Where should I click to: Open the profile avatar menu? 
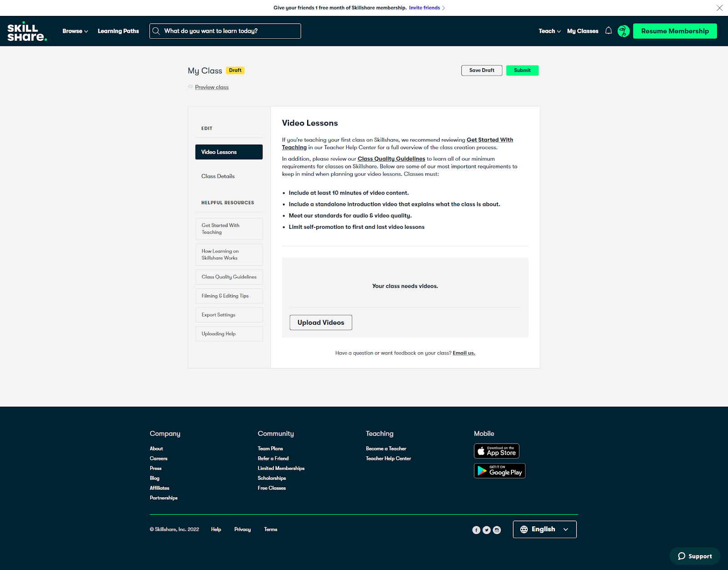(623, 31)
